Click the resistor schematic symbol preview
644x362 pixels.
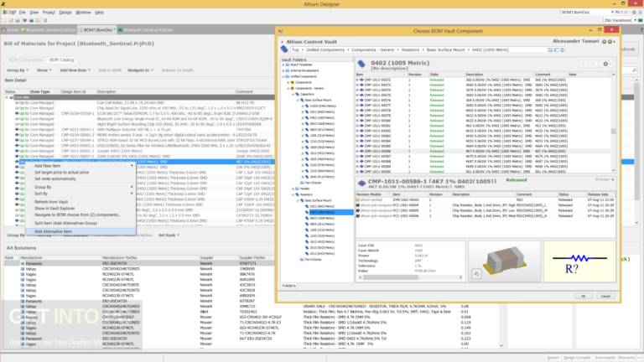[580, 261]
